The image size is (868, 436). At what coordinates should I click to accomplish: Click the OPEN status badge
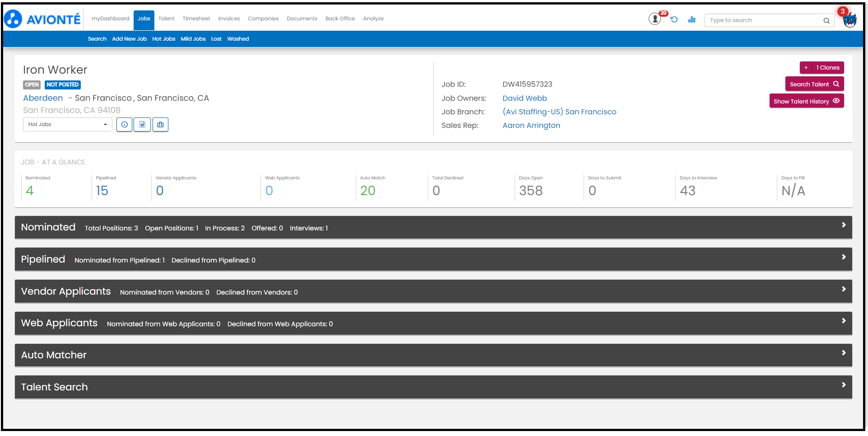32,84
